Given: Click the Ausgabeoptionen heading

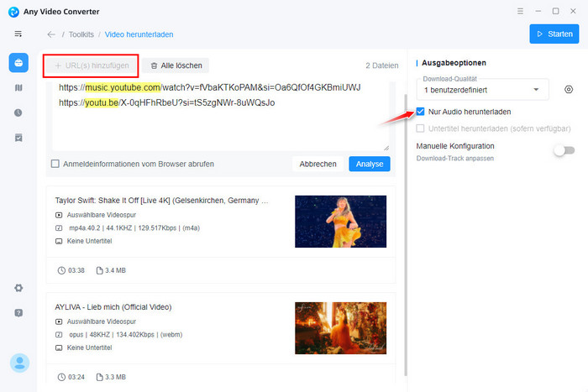Looking at the screenshot, I should (454, 63).
